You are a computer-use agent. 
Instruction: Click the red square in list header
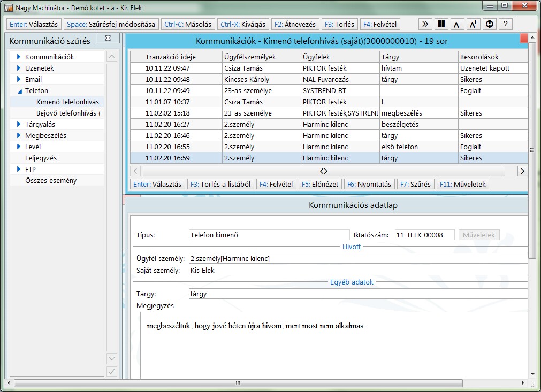click(x=524, y=38)
